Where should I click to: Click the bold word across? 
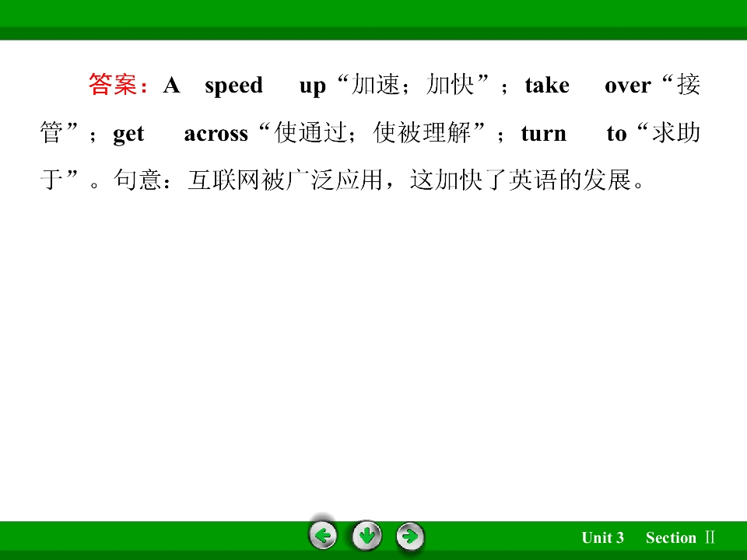point(216,135)
